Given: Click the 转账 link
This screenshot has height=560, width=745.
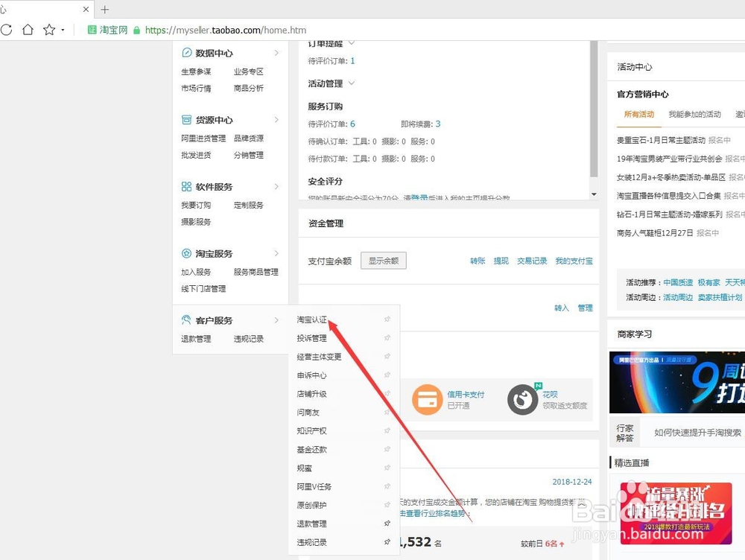Looking at the screenshot, I should [x=478, y=261].
